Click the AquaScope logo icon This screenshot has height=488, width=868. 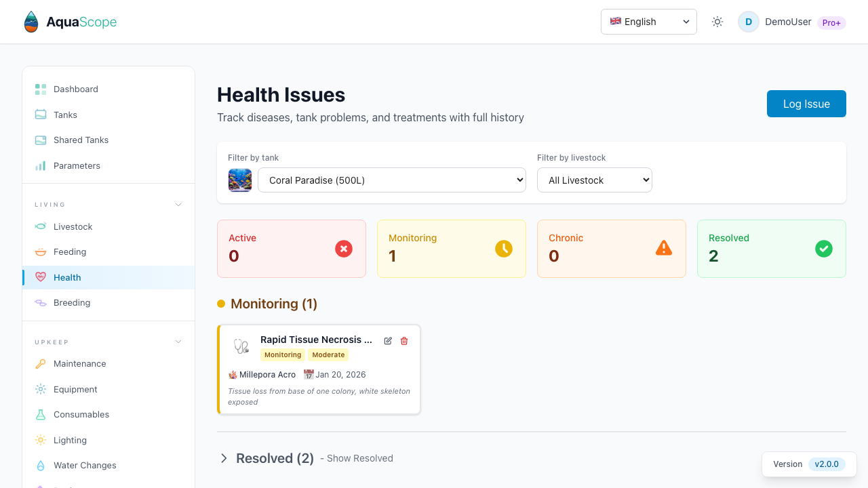31,22
